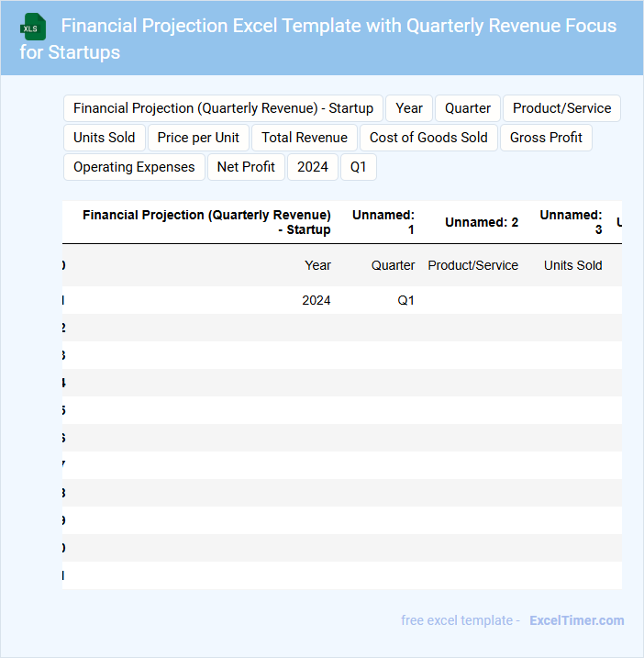Open the ExcelTimer.com link

(576, 620)
